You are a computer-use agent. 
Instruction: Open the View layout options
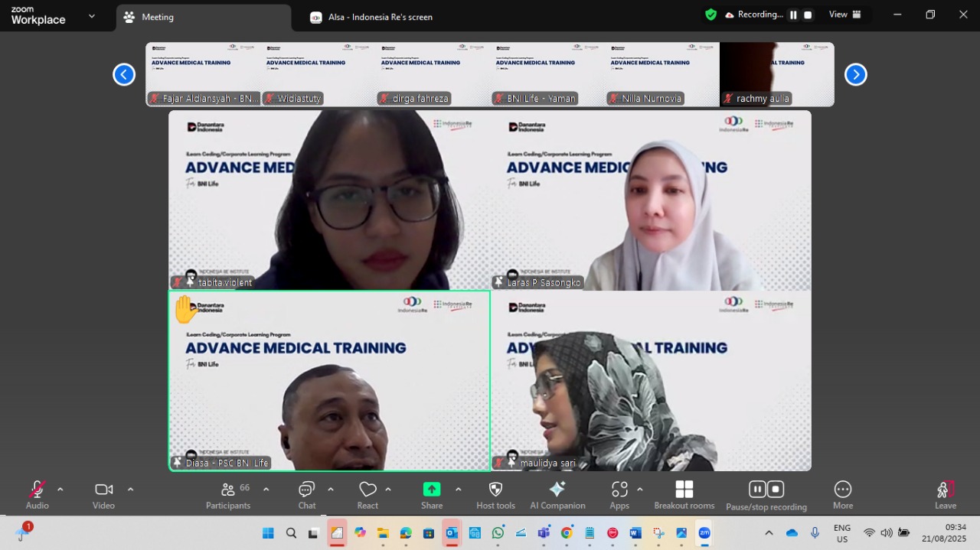coord(844,15)
